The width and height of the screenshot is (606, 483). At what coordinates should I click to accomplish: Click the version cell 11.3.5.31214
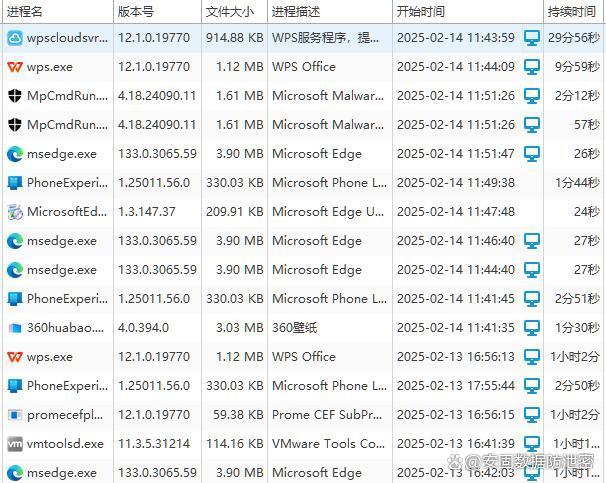pos(154,444)
